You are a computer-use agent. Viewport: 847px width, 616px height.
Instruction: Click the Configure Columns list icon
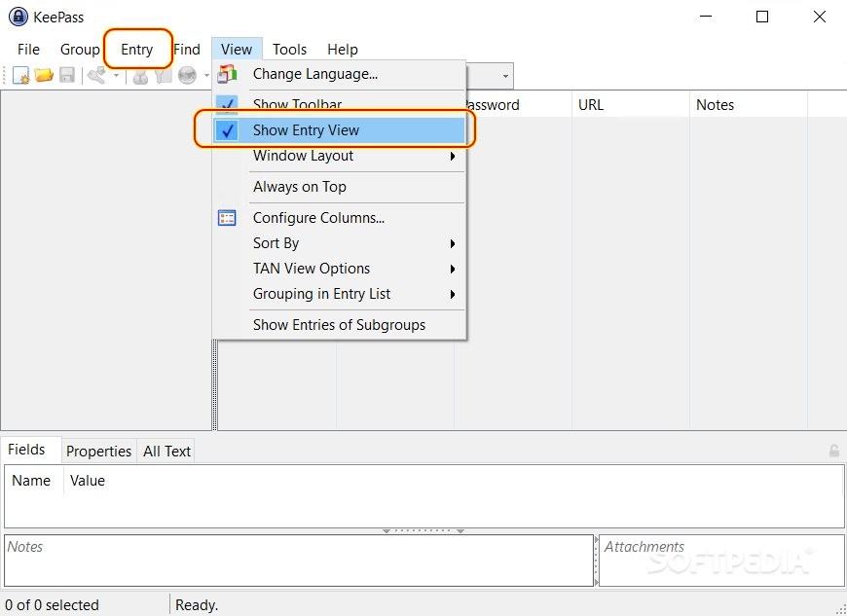pos(227,218)
